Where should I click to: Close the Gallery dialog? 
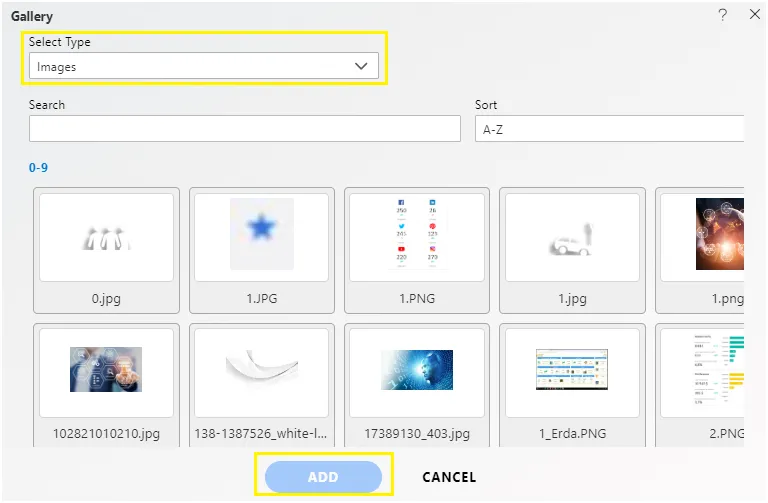tap(755, 14)
